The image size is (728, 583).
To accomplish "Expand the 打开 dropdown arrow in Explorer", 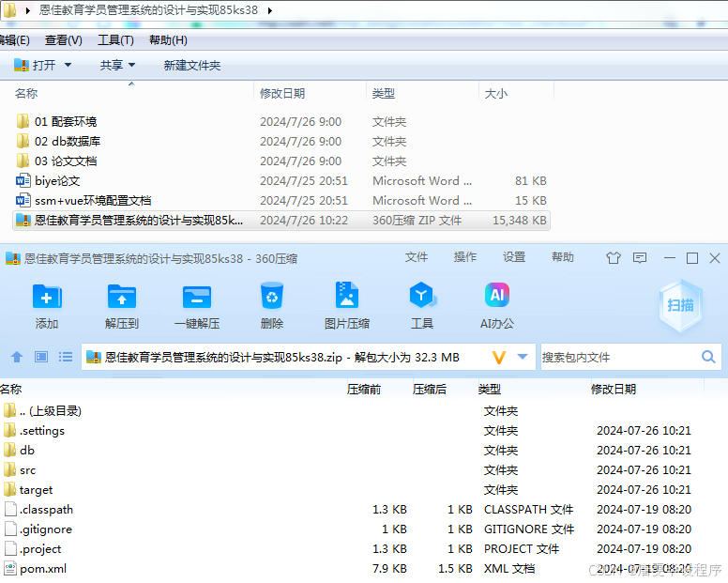I will (68, 65).
